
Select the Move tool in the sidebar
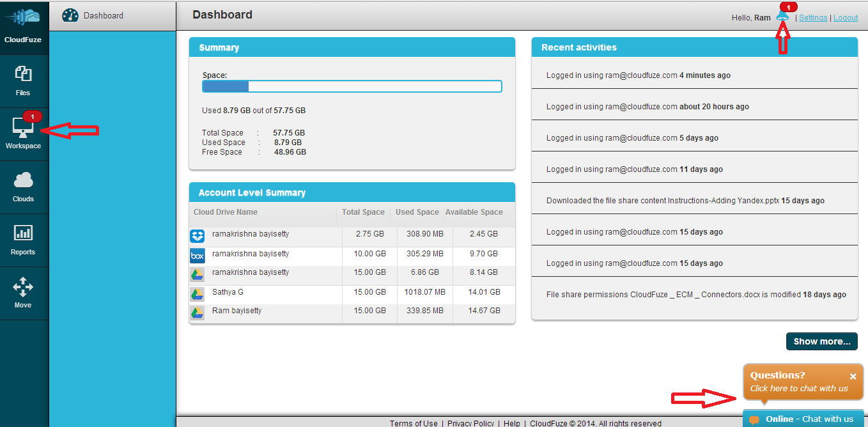tap(23, 293)
